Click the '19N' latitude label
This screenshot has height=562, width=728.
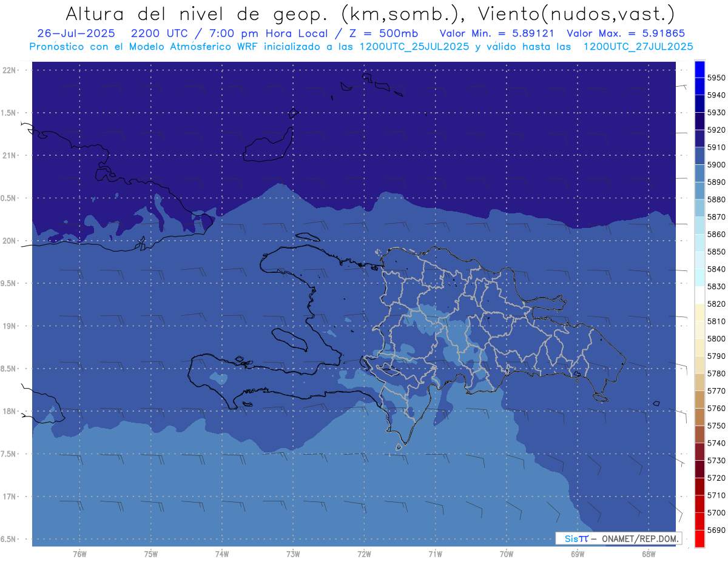point(10,326)
